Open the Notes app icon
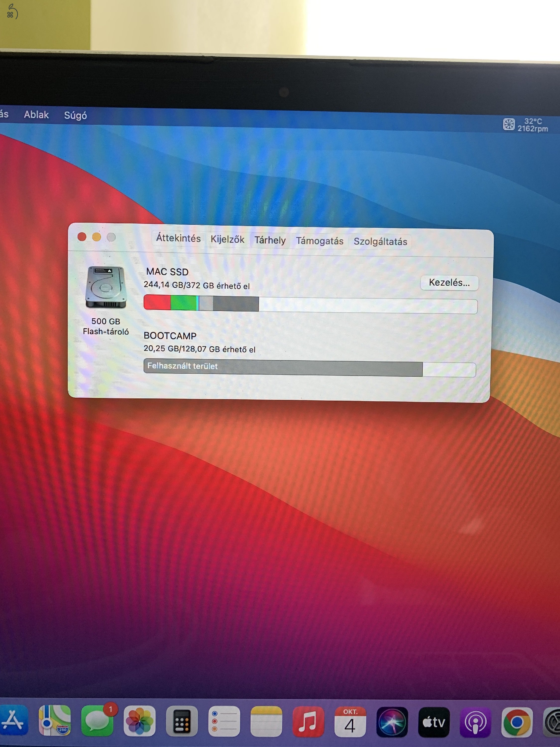Screen dimensions: 560x747 pos(266,722)
